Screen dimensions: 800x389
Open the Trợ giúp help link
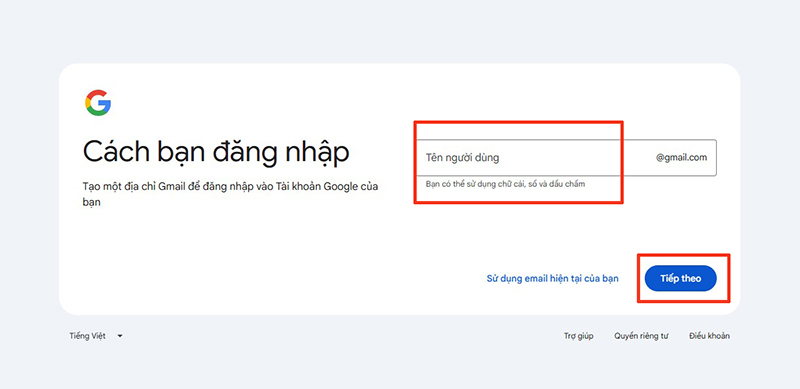[579, 336]
